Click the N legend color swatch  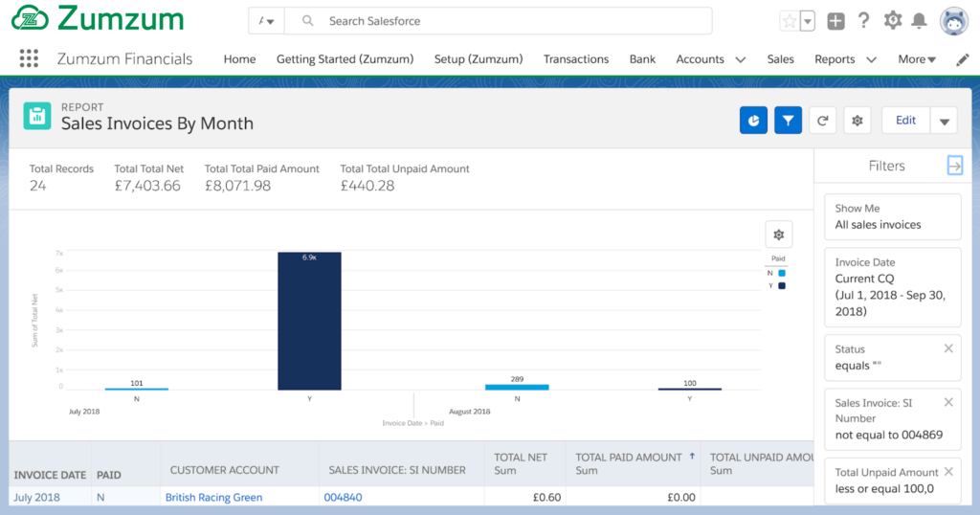(x=782, y=273)
